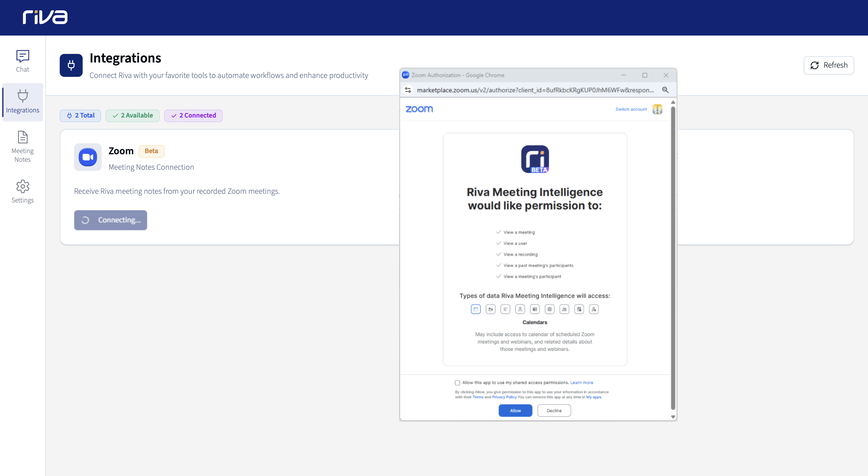868x476 pixels.
Task: Select the 2 Connected filter badge
Action: pyautogui.click(x=193, y=116)
